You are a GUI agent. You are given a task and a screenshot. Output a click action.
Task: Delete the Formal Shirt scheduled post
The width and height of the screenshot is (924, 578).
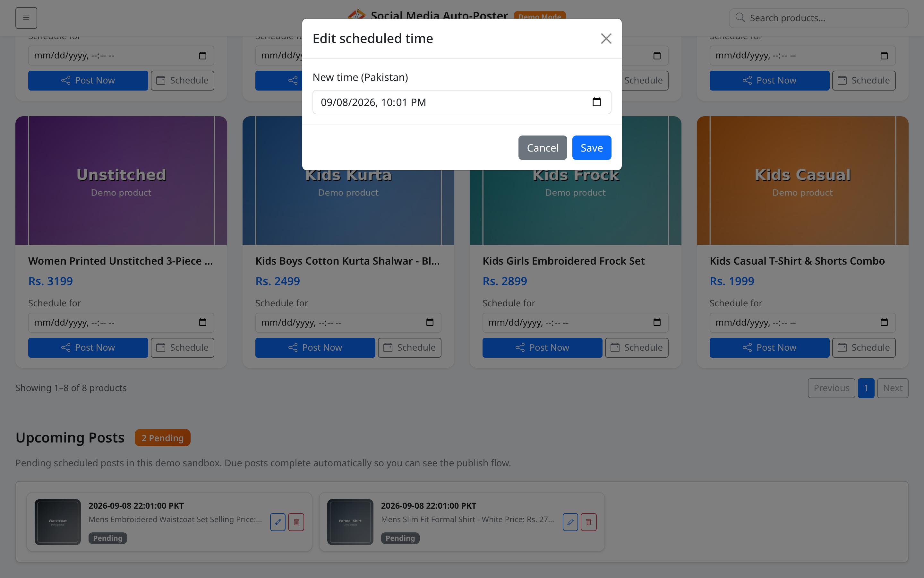(x=588, y=522)
